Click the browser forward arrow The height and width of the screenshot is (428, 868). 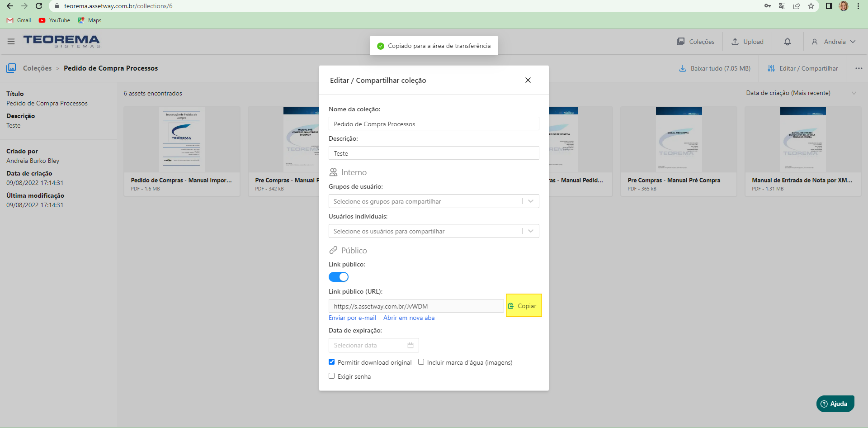point(24,6)
